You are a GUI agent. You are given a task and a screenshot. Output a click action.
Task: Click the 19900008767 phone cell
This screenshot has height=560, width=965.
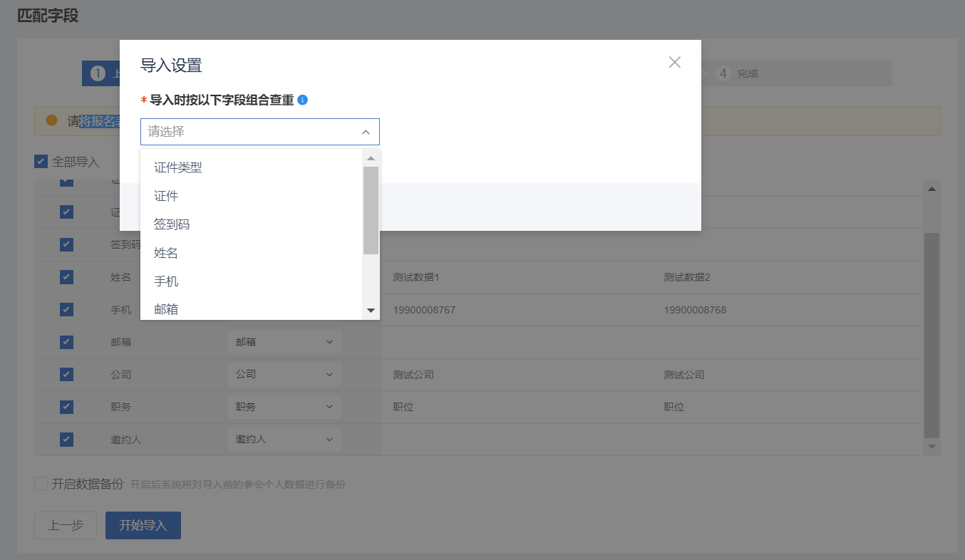coord(424,310)
